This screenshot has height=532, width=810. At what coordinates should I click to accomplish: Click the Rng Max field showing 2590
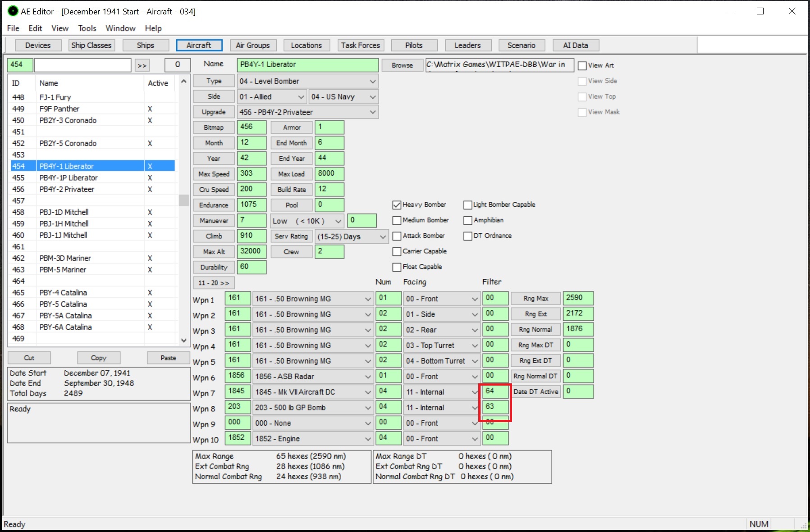point(578,299)
